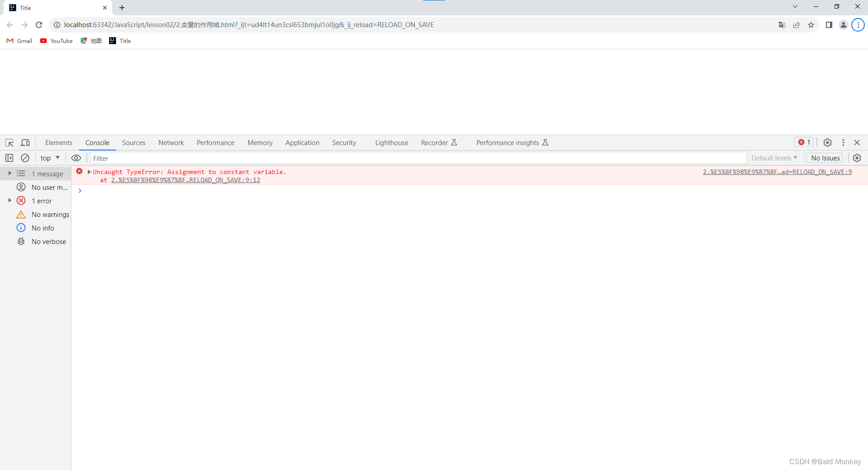Open the 地图 maps bookmark
868x470 pixels.
91,41
